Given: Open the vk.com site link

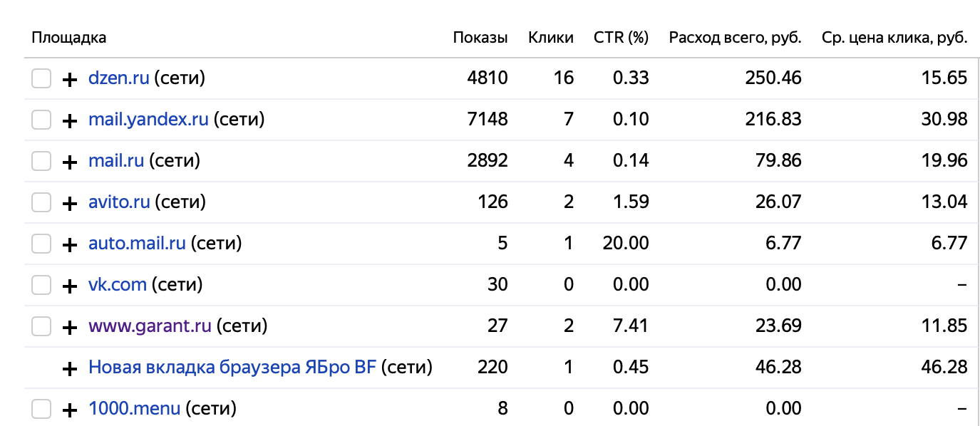Looking at the screenshot, I should [118, 284].
